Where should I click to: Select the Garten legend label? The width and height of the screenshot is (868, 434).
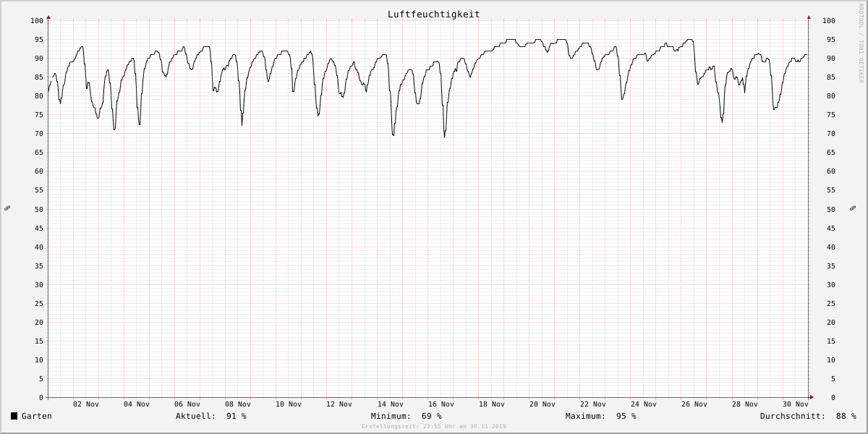click(x=37, y=416)
